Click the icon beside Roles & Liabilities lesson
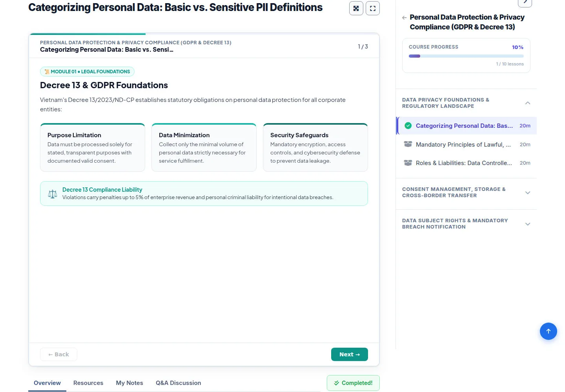Screen dimensions: 565x392 [408, 163]
